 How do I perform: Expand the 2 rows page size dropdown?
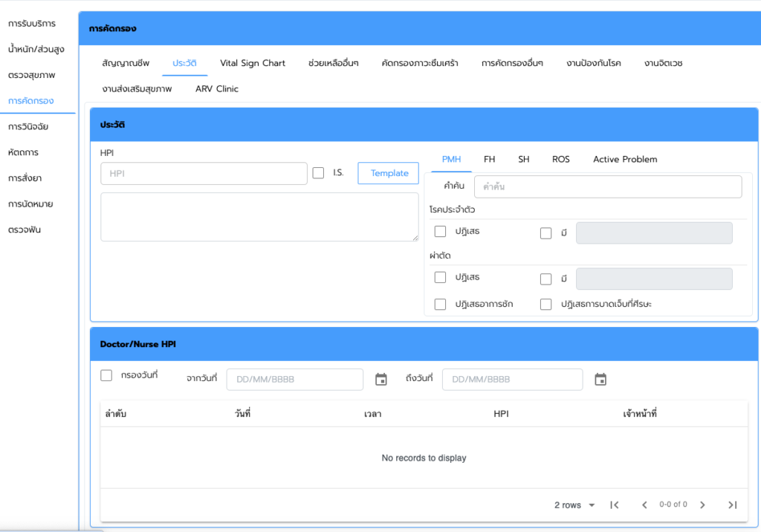574,505
